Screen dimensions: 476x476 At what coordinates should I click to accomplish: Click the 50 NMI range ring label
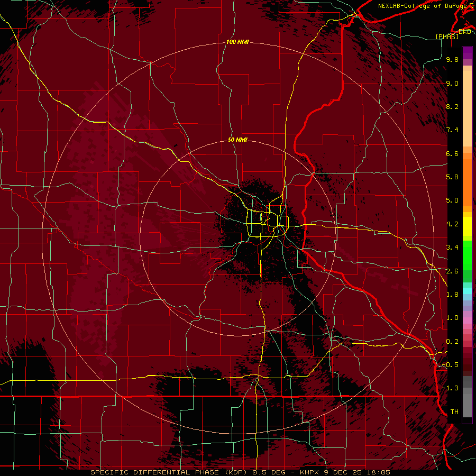tap(237, 140)
